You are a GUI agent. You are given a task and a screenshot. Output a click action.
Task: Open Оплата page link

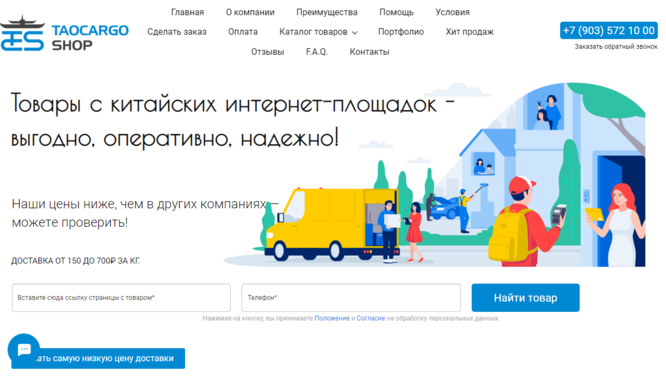point(243,32)
